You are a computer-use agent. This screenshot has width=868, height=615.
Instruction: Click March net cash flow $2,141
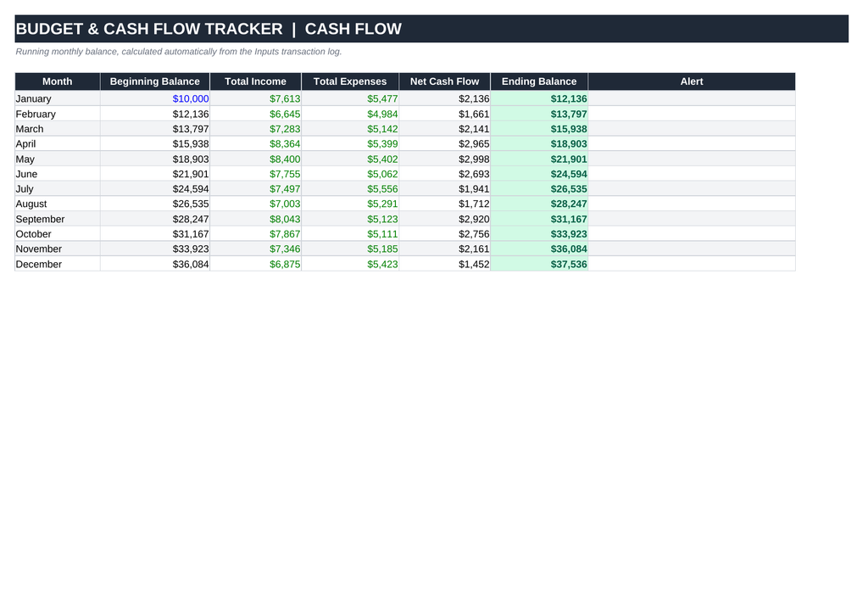tap(444, 129)
